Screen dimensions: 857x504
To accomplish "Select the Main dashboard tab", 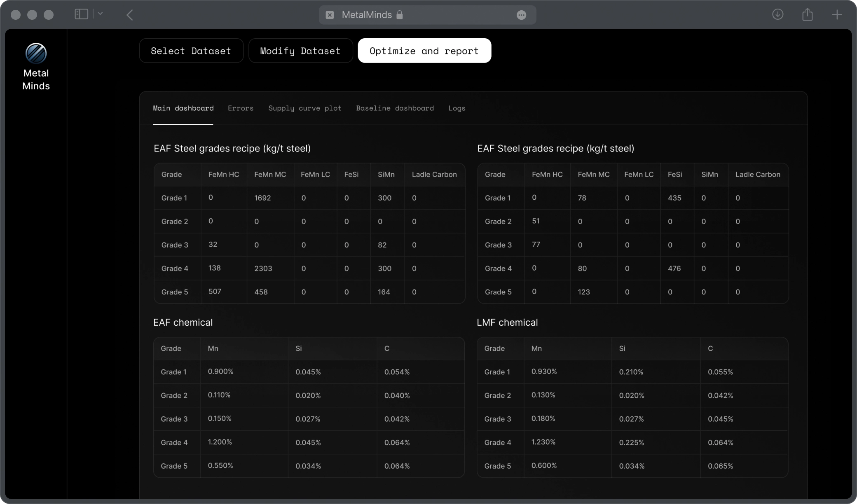I will point(183,108).
